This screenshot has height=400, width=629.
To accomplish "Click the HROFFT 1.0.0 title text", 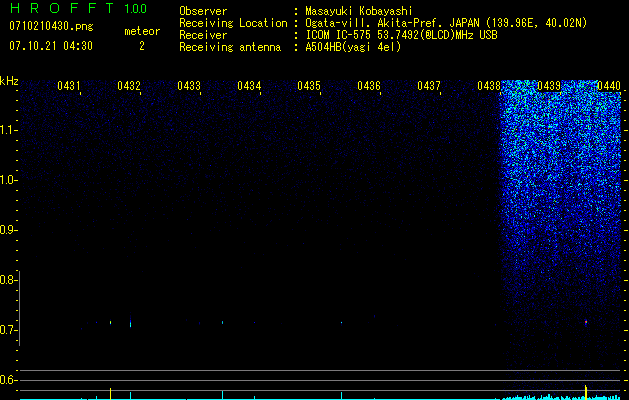I will click(x=78, y=8).
